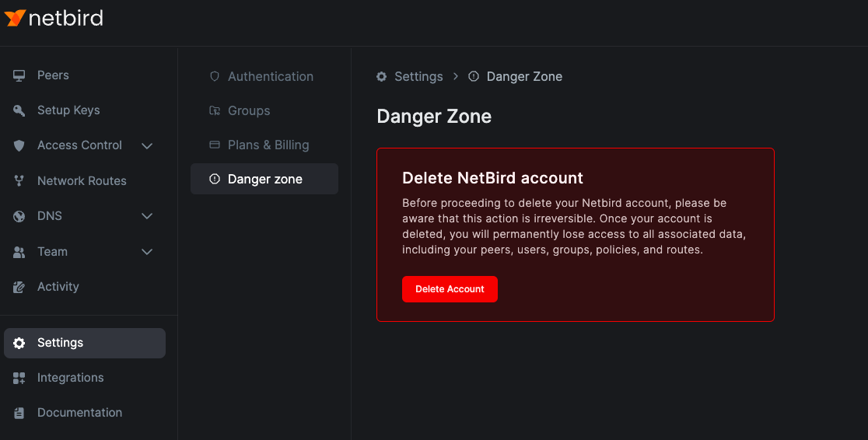This screenshot has height=440, width=868.
Task: Expand the Access Control submenu chevron
Action: tap(147, 145)
